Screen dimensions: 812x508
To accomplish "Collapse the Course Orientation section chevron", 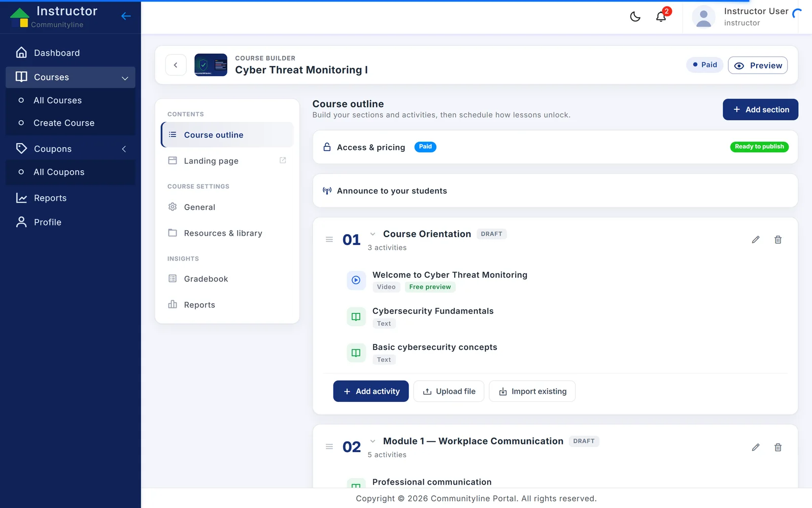I will pos(373,234).
